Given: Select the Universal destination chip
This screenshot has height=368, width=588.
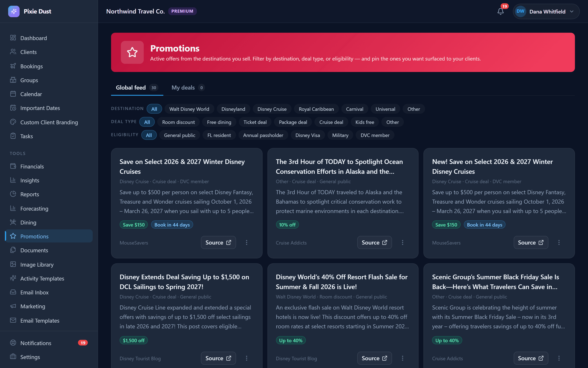Looking at the screenshot, I should 385,109.
